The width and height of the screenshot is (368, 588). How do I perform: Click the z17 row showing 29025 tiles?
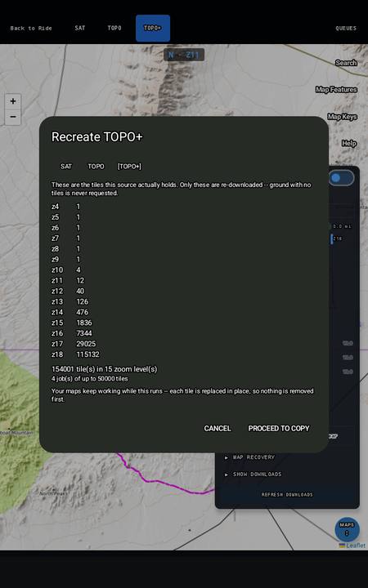pos(74,344)
